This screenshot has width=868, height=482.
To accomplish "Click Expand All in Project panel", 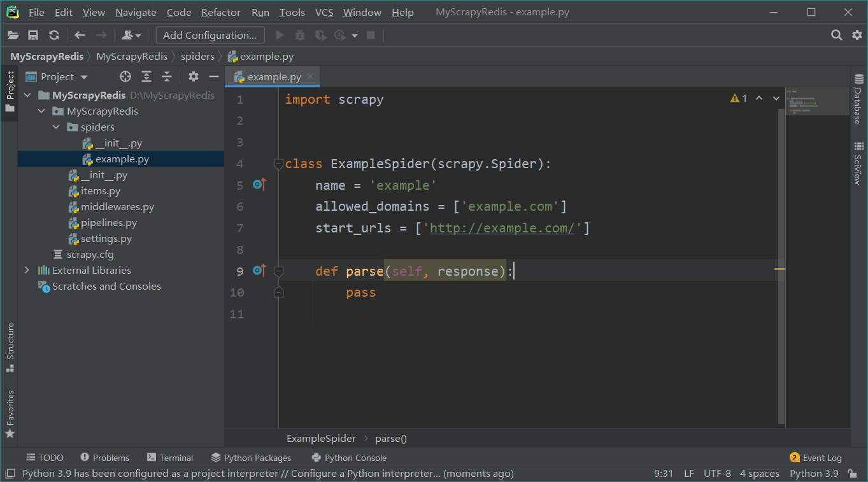I will tap(146, 76).
